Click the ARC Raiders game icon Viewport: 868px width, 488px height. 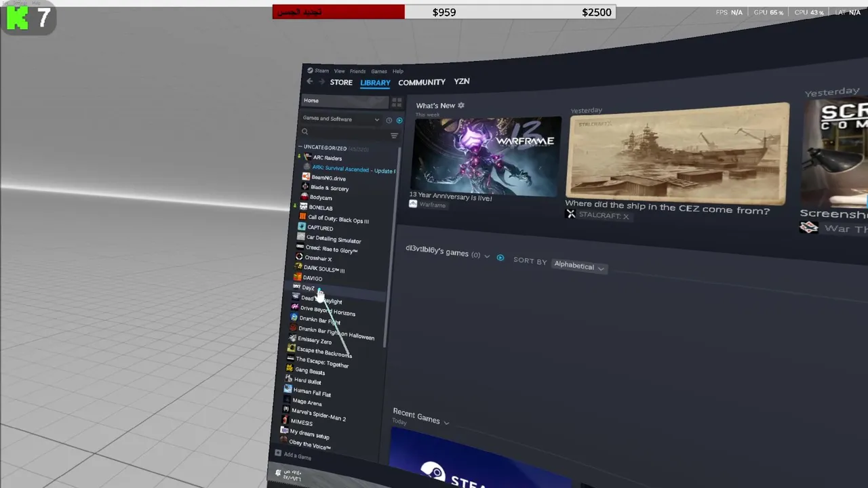click(308, 157)
